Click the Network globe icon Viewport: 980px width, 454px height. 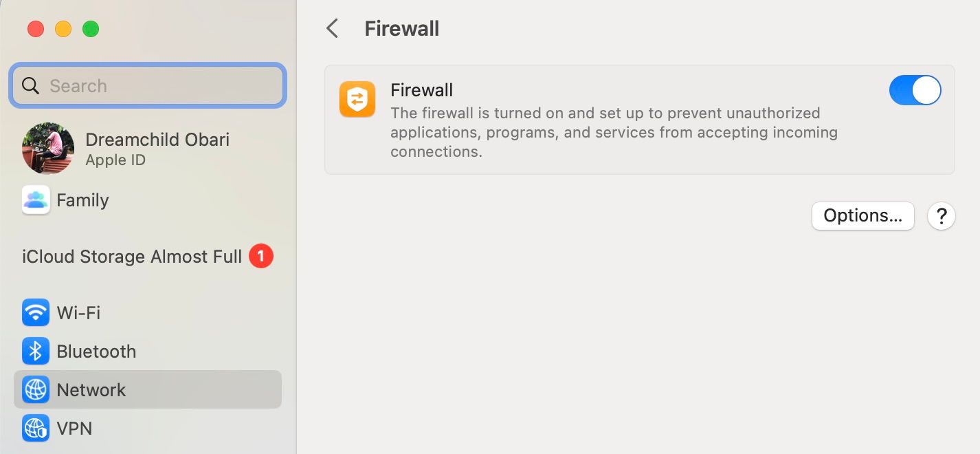[x=36, y=390]
